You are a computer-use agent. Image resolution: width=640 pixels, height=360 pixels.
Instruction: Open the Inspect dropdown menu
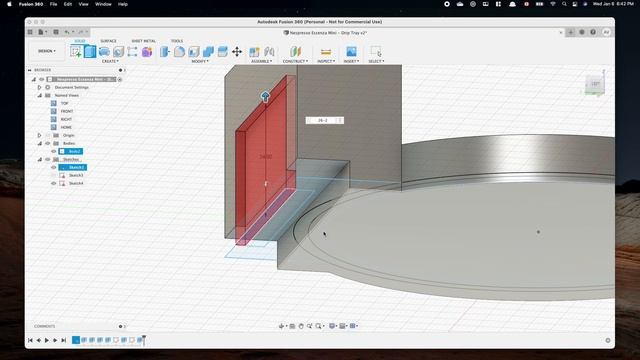click(x=326, y=61)
